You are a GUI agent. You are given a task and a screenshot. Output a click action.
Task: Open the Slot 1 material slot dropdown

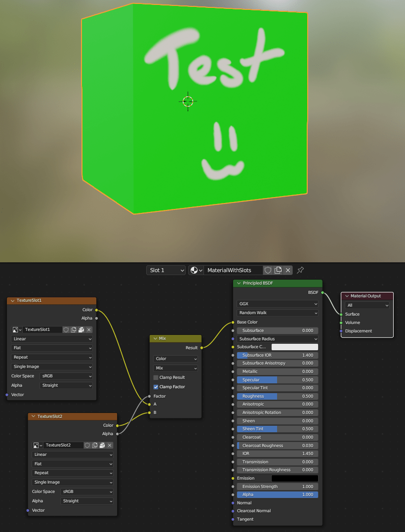(x=165, y=270)
